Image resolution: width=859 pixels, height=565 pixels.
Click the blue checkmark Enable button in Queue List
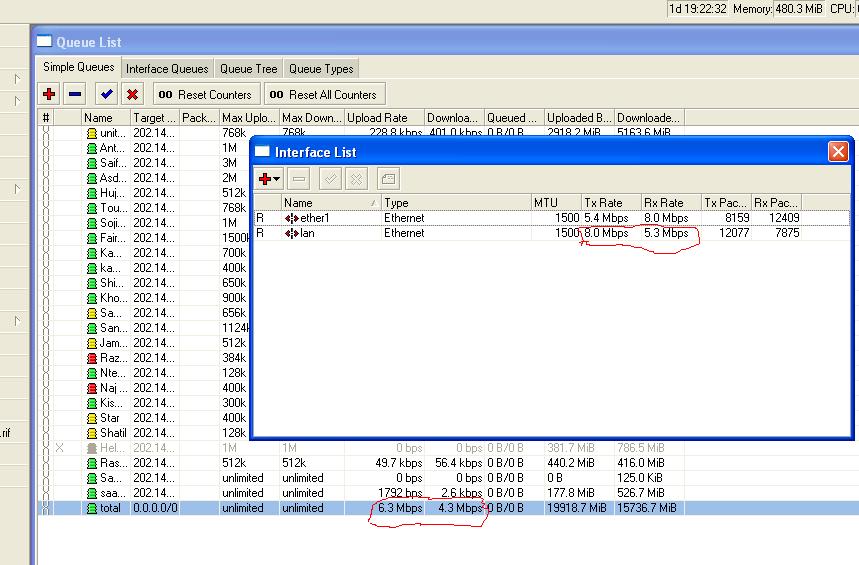pos(106,94)
